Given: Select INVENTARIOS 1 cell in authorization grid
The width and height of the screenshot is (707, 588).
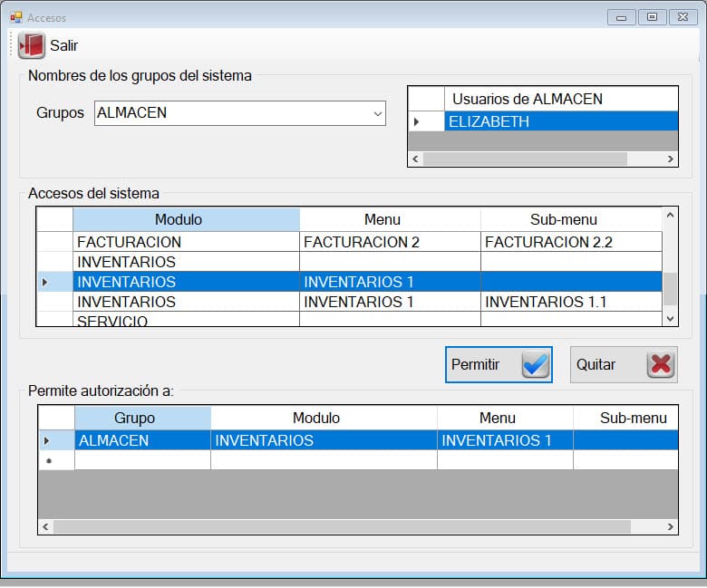Looking at the screenshot, I should pos(505,440).
